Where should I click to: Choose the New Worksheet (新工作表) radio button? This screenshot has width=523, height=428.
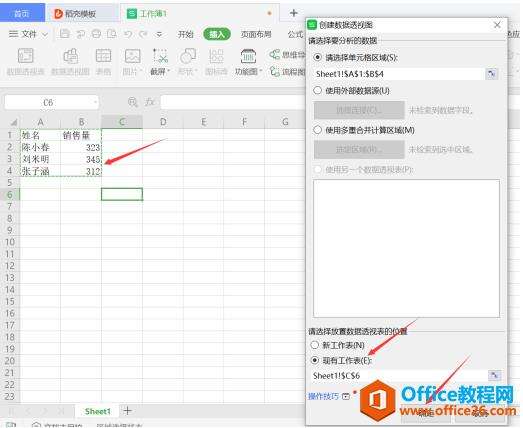(x=315, y=345)
